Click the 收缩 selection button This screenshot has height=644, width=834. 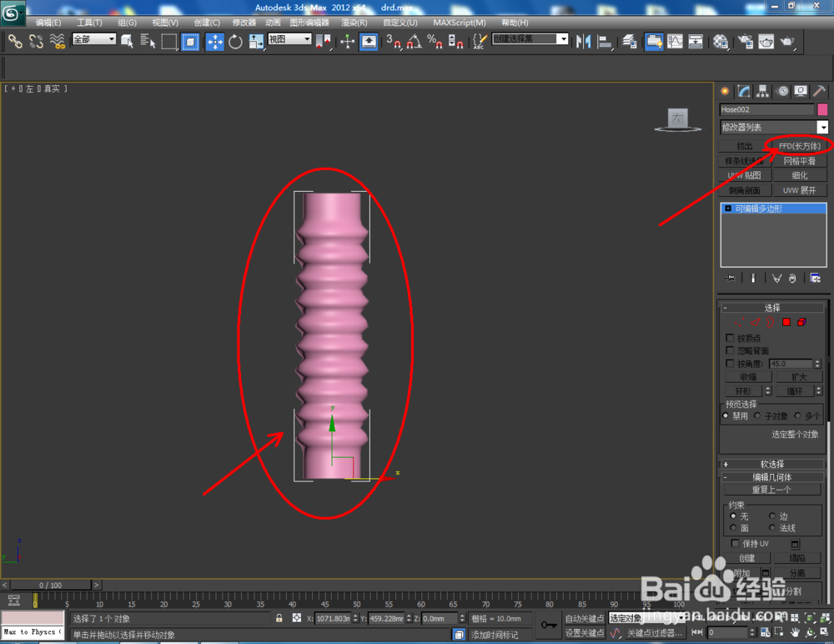(748, 377)
